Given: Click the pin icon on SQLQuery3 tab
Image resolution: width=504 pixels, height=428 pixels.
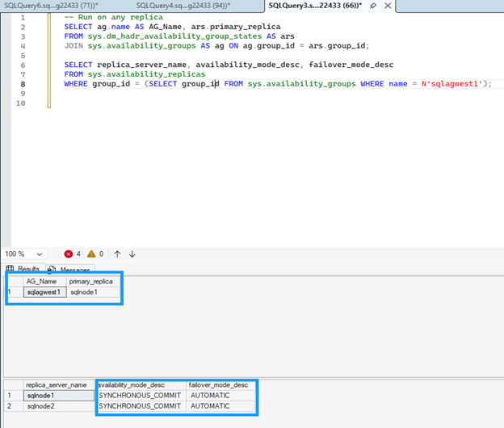Looking at the screenshot, I should tap(372, 6).
